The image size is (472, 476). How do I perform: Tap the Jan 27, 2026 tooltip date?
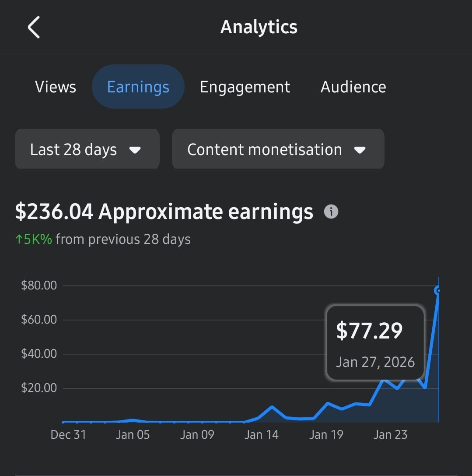(375, 362)
